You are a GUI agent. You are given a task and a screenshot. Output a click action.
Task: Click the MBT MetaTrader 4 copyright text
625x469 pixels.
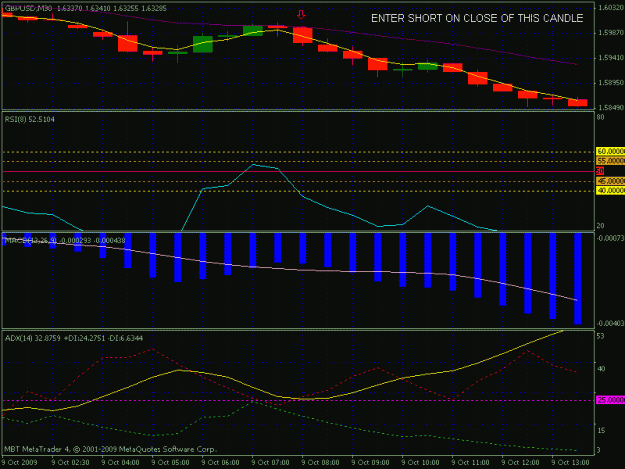click(x=110, y=449)
